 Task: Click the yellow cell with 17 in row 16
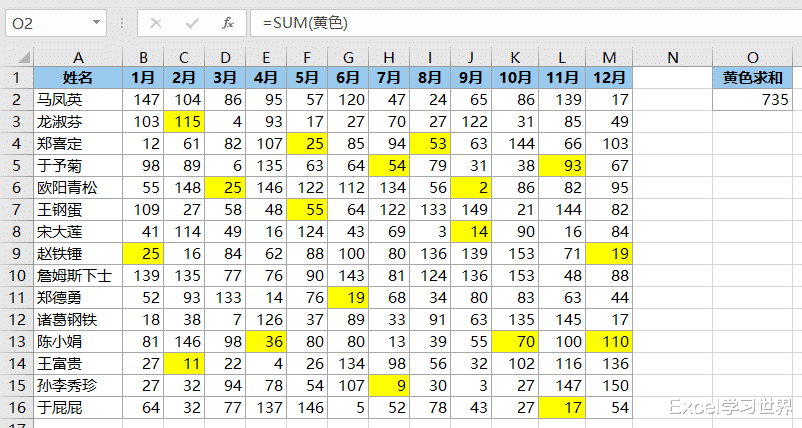(x=562, y=408)
